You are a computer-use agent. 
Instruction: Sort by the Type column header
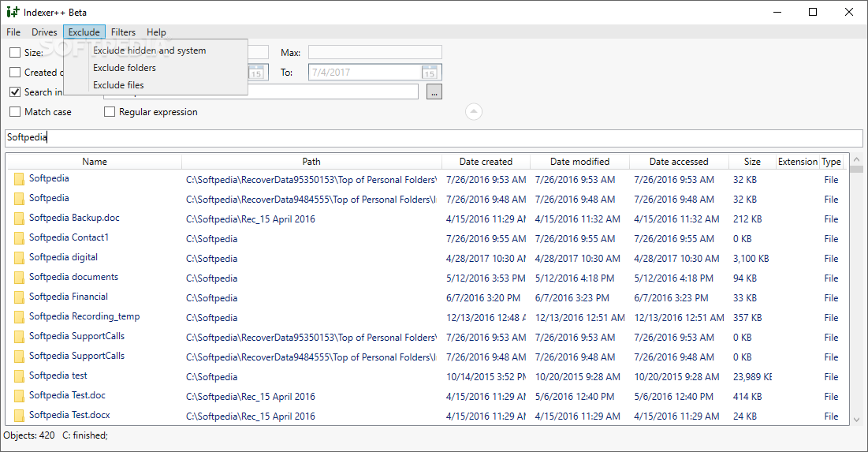point(831,162)
